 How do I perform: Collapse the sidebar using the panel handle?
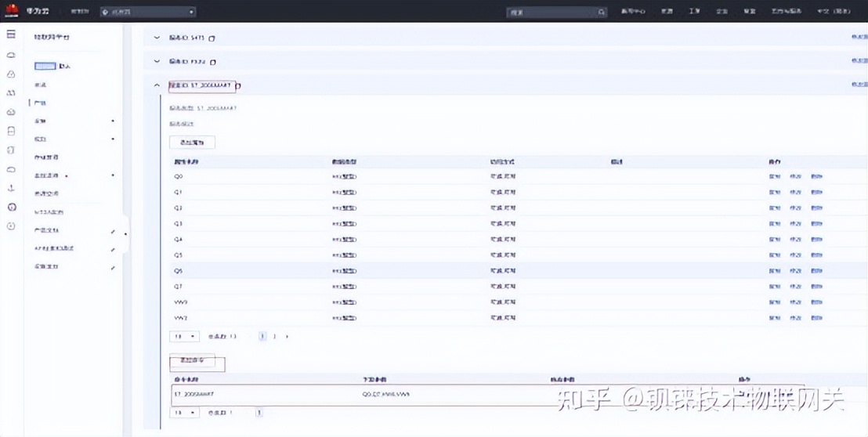pos(125,233)
